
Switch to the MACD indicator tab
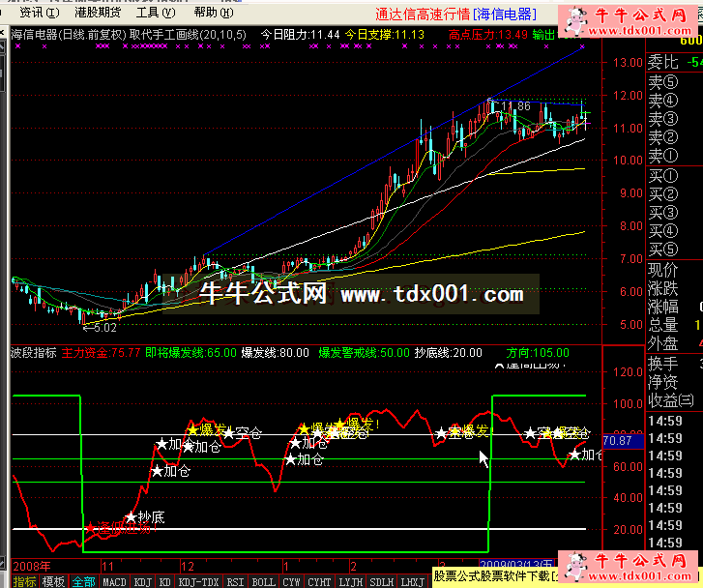114,582
